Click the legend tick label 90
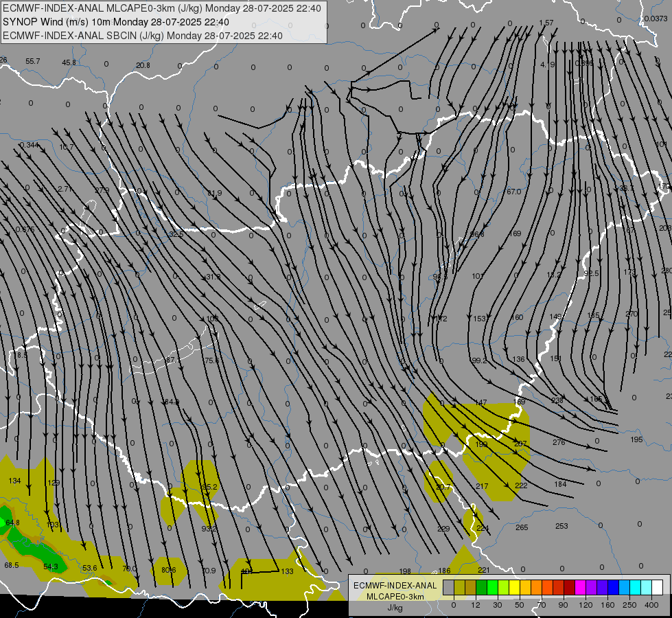 563,605
